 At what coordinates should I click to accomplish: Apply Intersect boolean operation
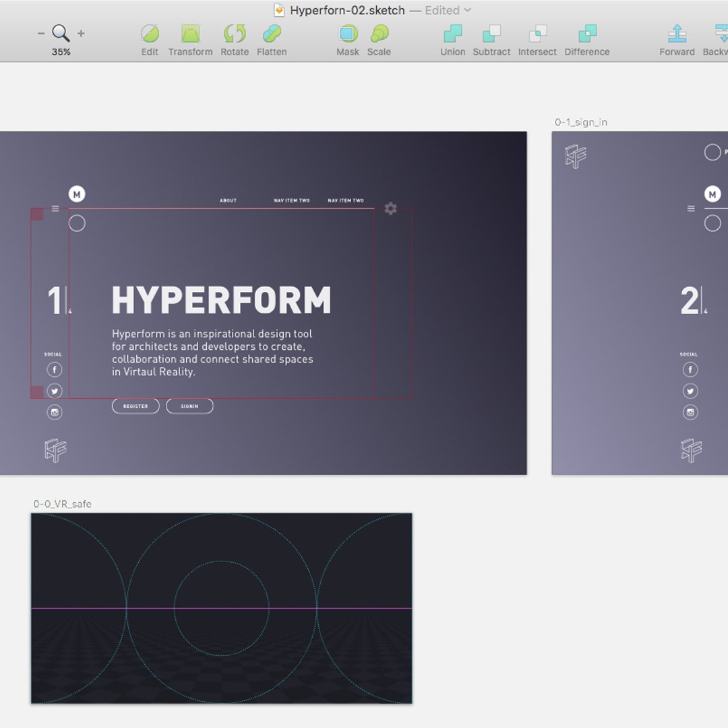pos(537,34)
